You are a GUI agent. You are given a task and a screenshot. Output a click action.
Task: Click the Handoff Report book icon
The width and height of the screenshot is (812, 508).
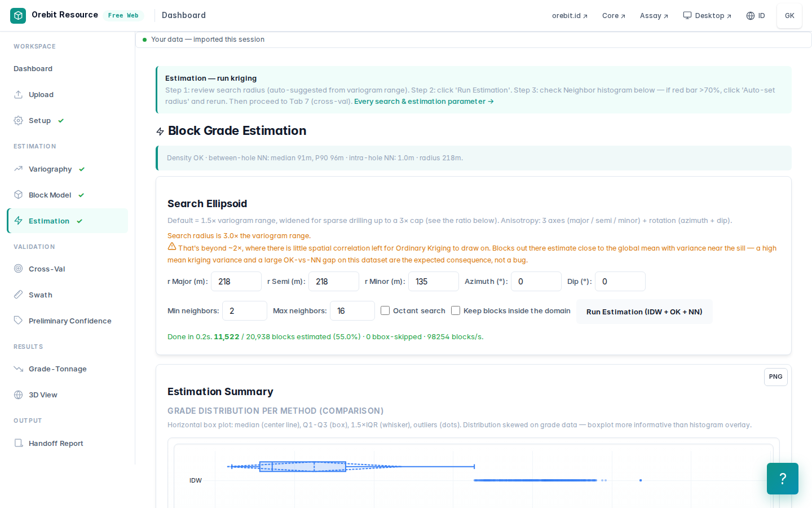(18, 443)
